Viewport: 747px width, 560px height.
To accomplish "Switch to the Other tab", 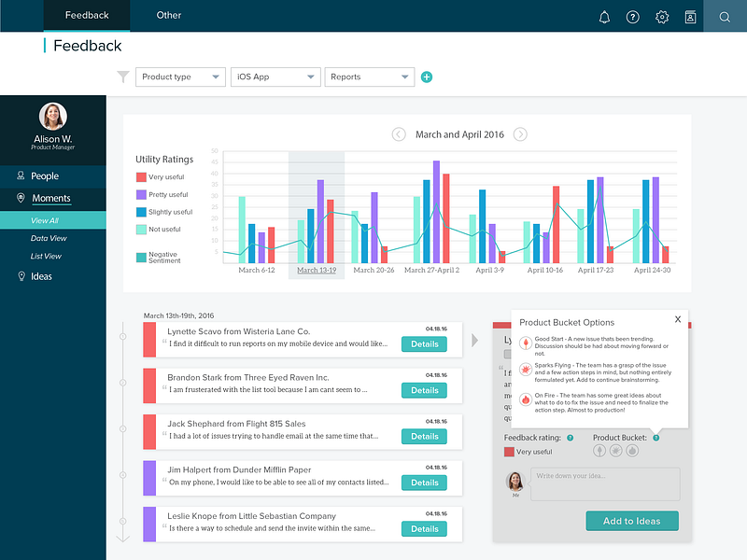I will (168, 15).
